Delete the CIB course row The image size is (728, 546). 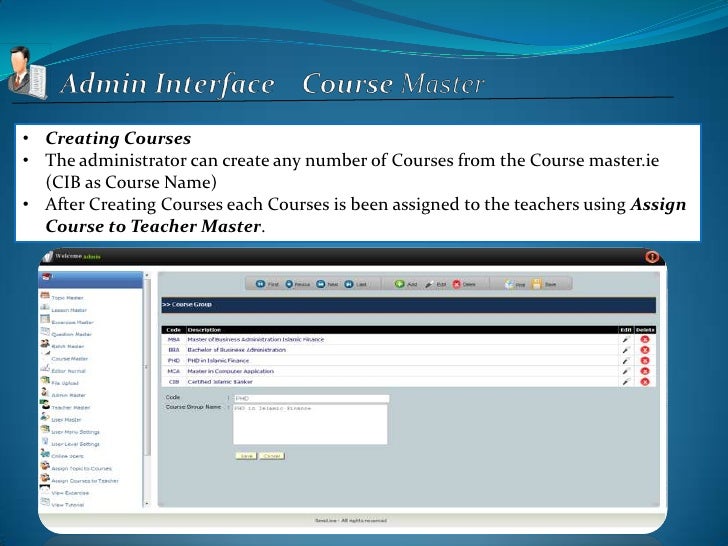pyautogui.click(x=644, y=382)
